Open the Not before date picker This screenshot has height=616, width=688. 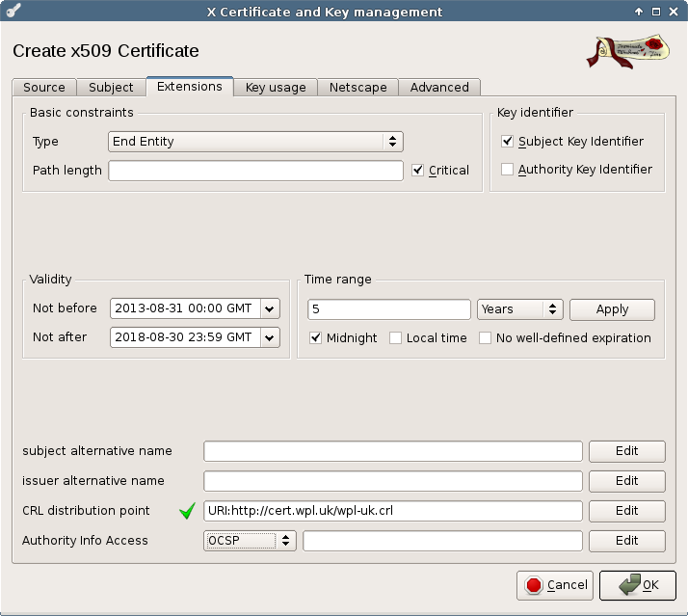click(270, 308)
